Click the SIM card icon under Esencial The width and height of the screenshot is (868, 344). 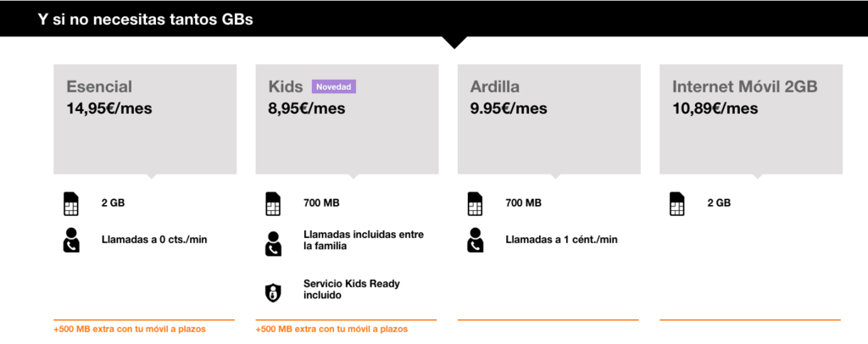coord(70,203)
